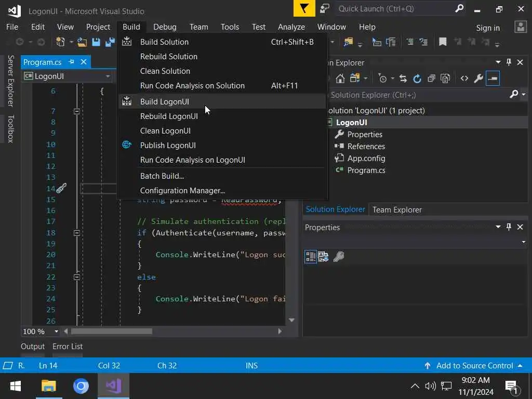This screenshot has height=399, width=532.
Task: Click Add to Source Control in status bar
Action: [474, 365]
